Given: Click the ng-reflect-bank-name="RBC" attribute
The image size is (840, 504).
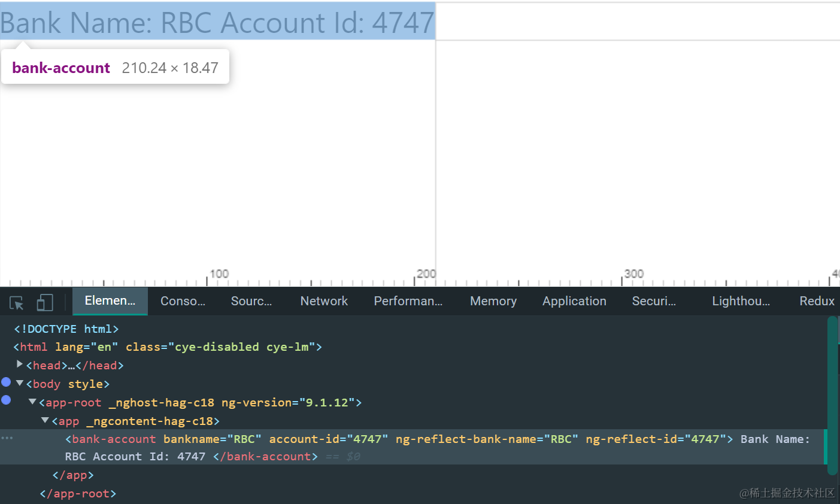Looking at the screenshot, I should tap(487, 439).
